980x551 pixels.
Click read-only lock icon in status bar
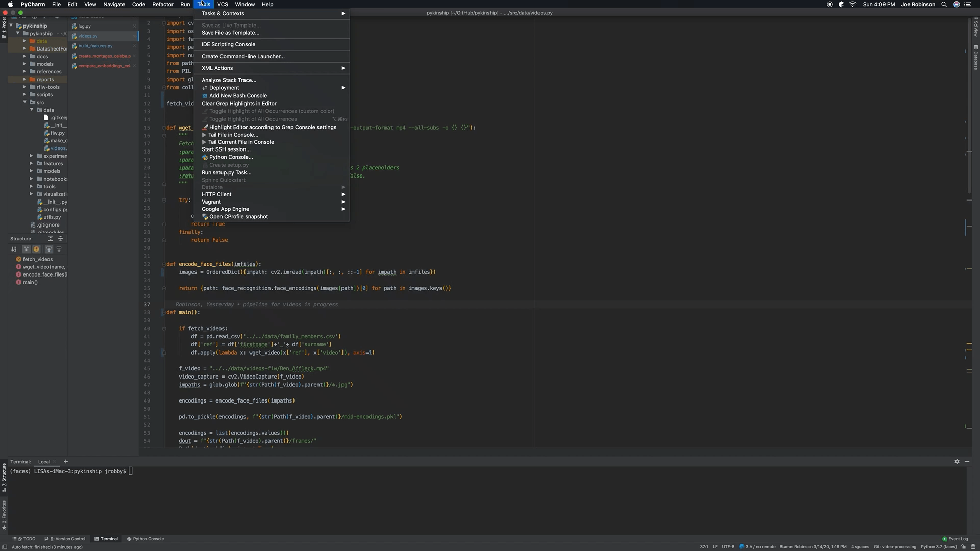point(964,547)
